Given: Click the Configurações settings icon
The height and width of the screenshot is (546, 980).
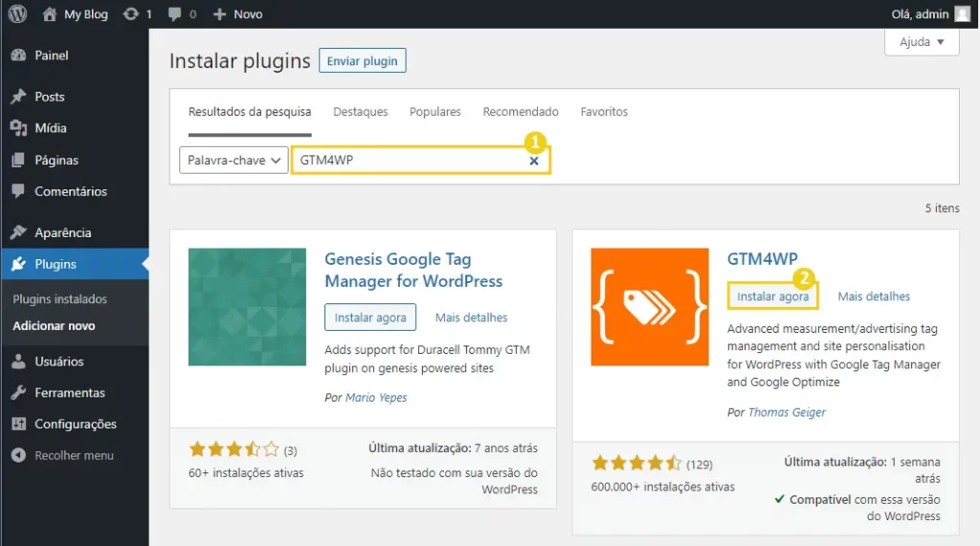Looking at the screenshot, I should point(19,424).
